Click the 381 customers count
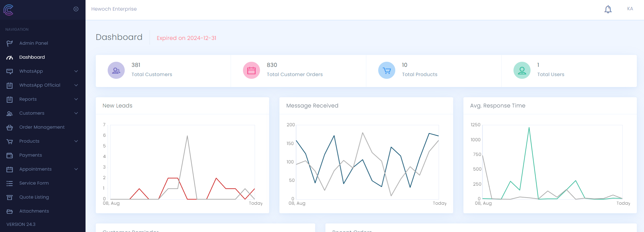Image resolution: width=644 pixels, height=232 pixels. pos(136,65)
